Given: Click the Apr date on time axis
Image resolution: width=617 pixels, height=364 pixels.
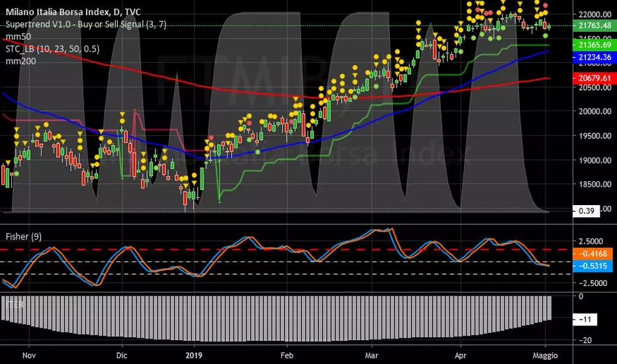Looking at the screenshot, I should [460, 355].
